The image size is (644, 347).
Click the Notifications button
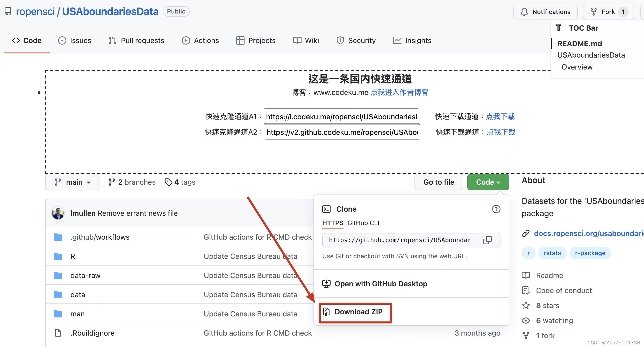point(545,12)
